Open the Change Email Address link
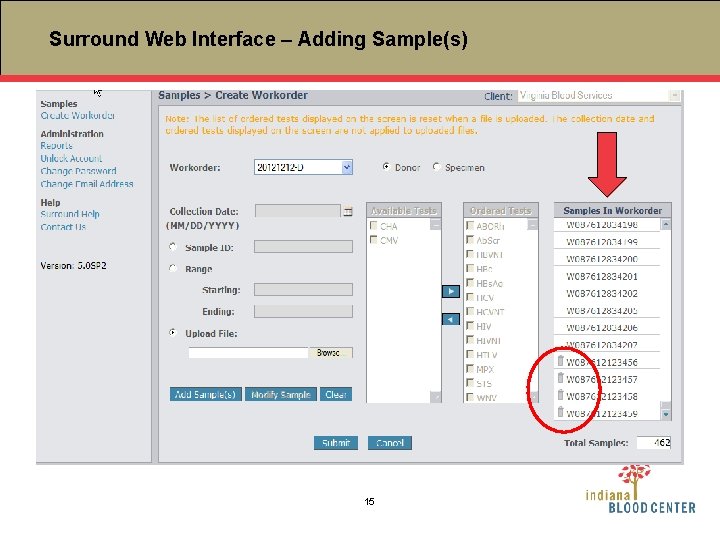 tap(87, 184)
